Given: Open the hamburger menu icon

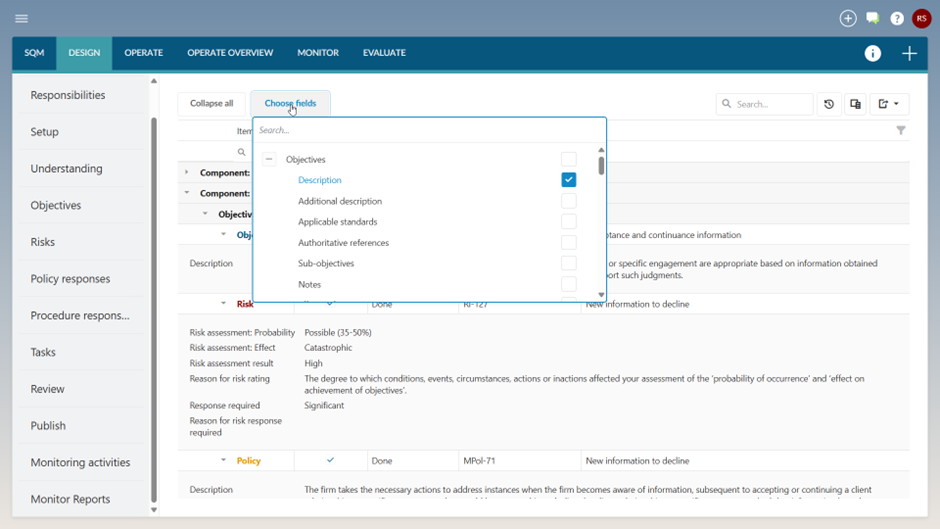Looking at the screenshot, I should pyautogui.click(x=21, y=19).
